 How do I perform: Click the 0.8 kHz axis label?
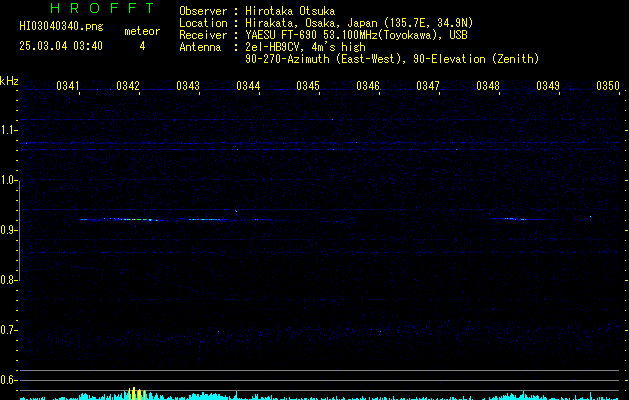[8, 280]
